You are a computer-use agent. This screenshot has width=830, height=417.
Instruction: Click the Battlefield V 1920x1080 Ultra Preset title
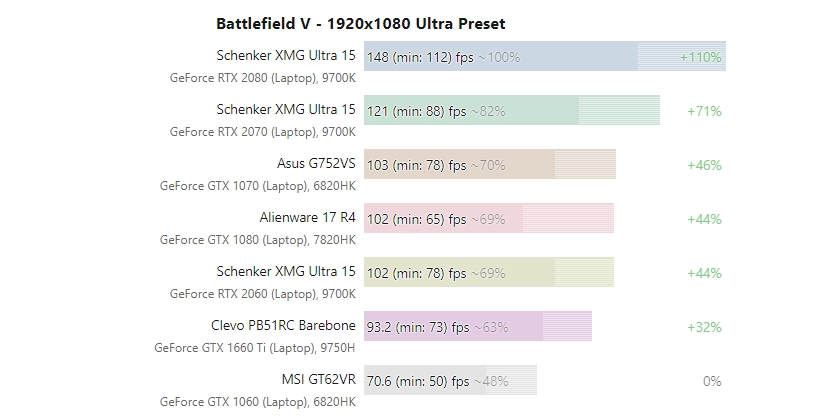coord(360,23)
